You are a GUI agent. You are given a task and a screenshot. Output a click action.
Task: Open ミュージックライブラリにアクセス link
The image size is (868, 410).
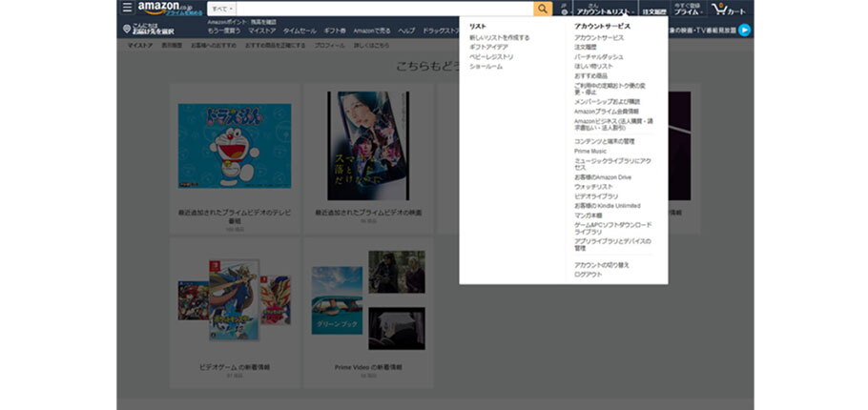coord(612,164)
